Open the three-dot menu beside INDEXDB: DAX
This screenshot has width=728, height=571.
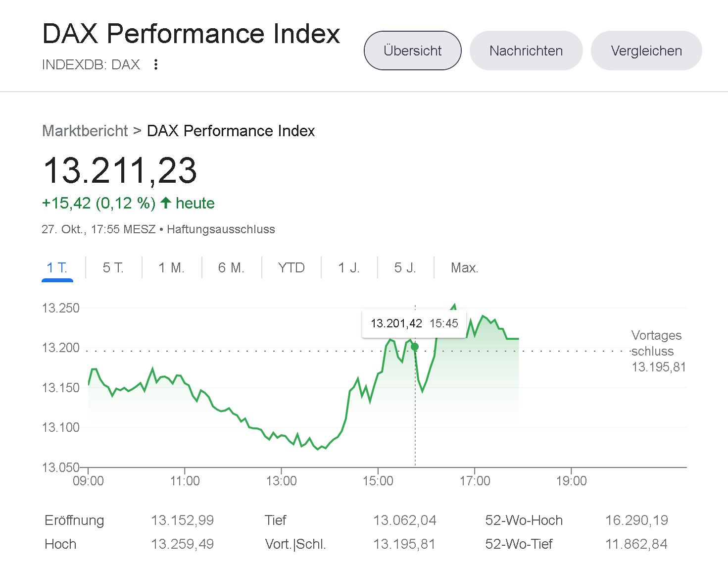click(156, 64)
